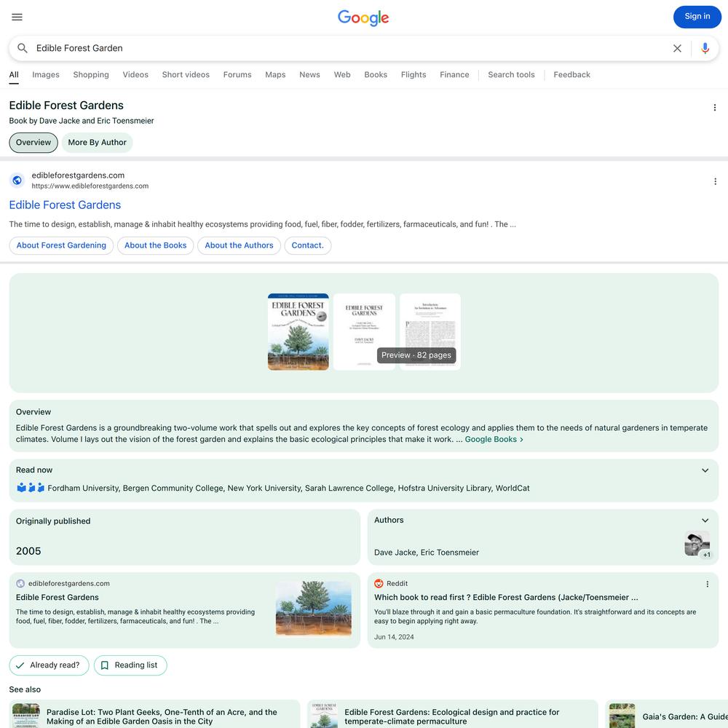Click the Dave Jacke, Eric Toensmeier authors text
This screenshot has height=728, width=728.
427,553
